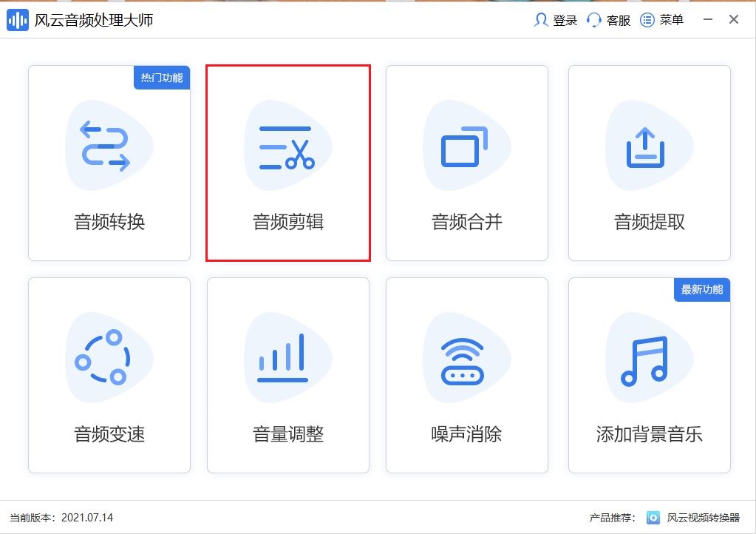Open the 音频合并 audio merge tool

coord(466,164)
